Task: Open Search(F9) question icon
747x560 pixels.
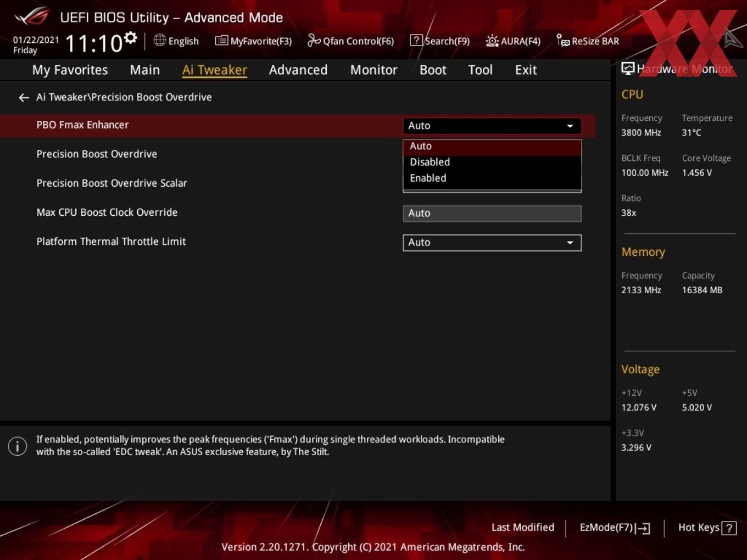Action: click(x=416, y=41)
